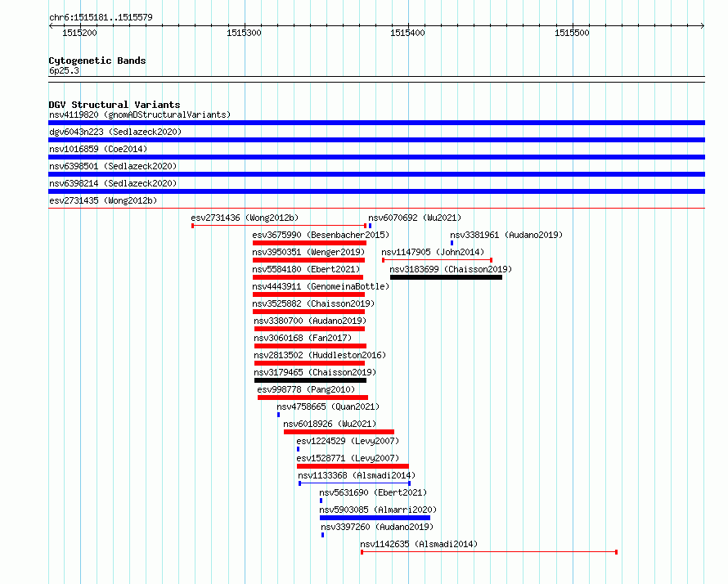Viewport: 728px width, 584px height.
Task: Open esv1528771 (Levy2007) label
Action: (x=348, y=458)
